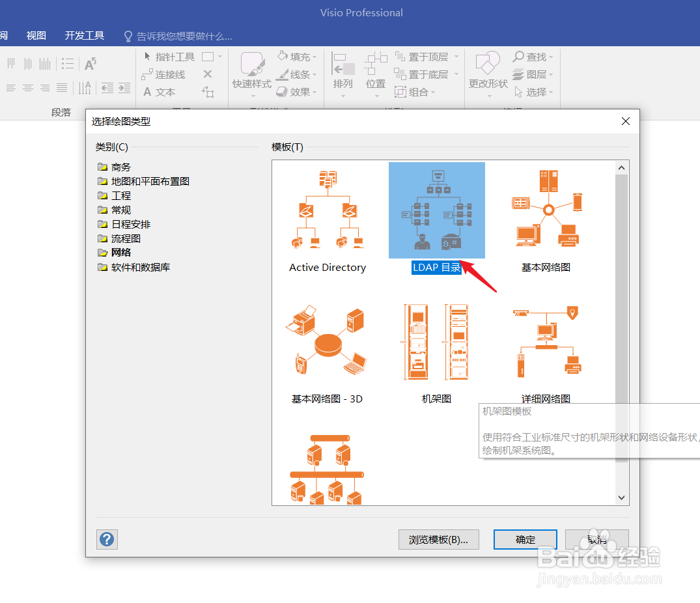The image size is (700, 603).
Task: Open the 视图 ribbon tab
Action: (36, 36)
